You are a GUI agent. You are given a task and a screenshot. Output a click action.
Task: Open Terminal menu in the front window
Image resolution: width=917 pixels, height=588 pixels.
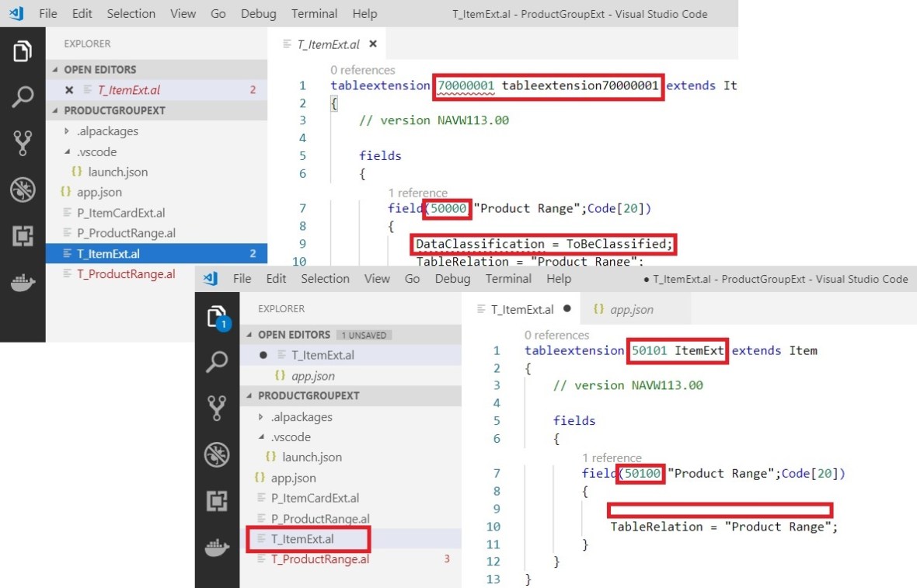click(x=508, y=279)
